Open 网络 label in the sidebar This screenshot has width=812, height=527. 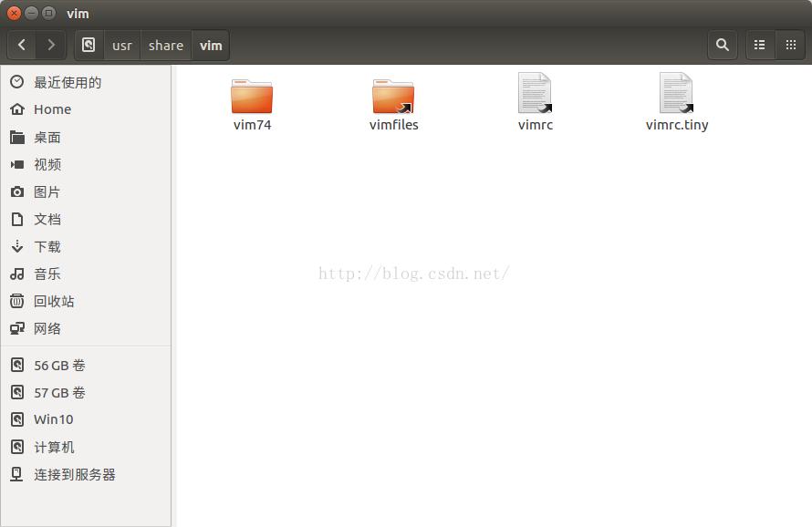pos(47,329)
